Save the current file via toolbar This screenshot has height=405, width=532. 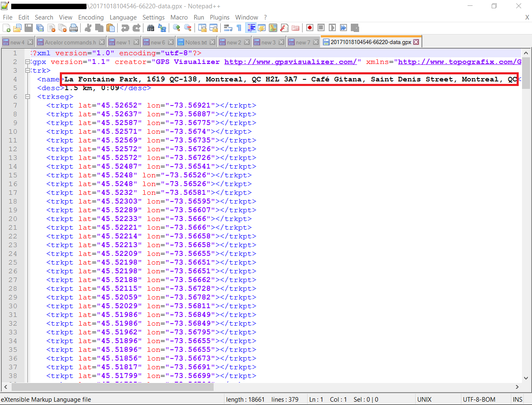pos(29,28)
